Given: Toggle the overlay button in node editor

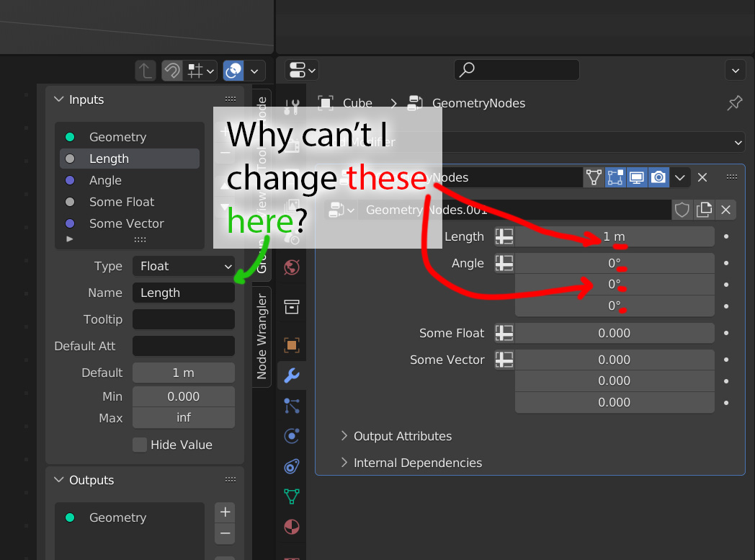Looking at the screenshot, I should pyautogui.click(x=233, y=71).
